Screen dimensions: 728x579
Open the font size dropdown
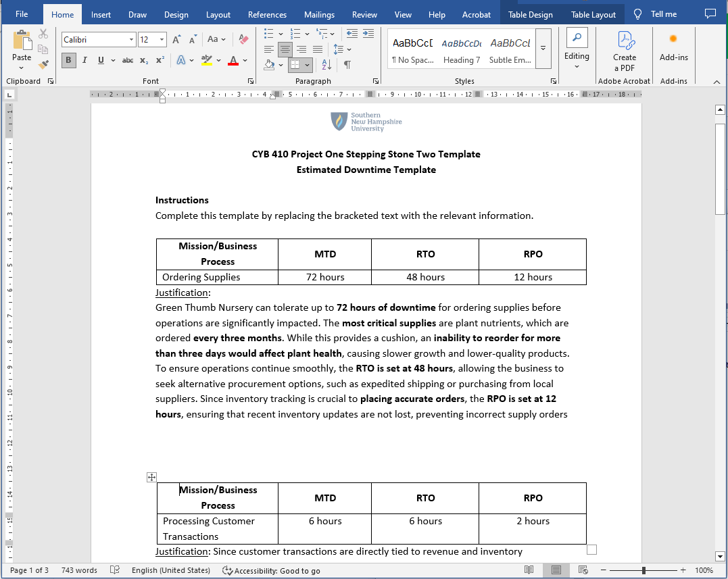pos(162,39)
